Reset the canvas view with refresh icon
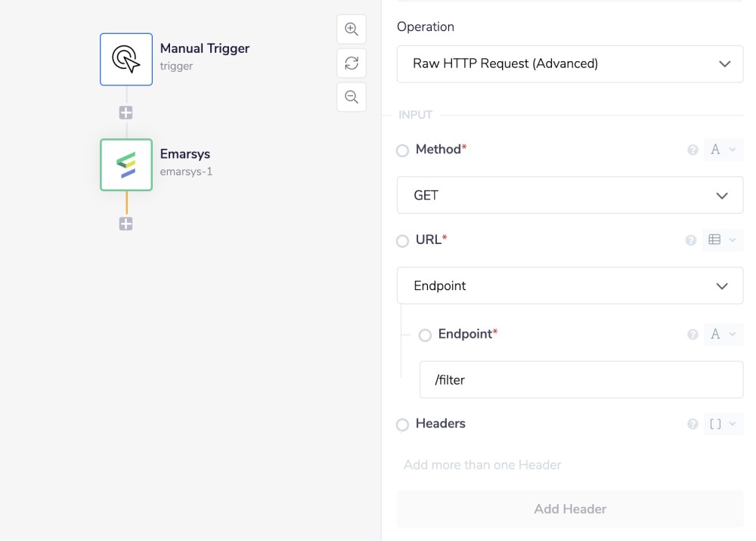The width and height of the screenshot is (756, 541). tap(352, 63)
